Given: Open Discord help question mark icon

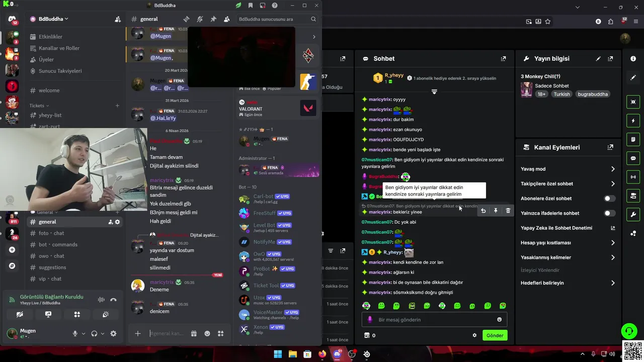Looking at the screenshot, I should pyautogui.click(x=275, y=6).
